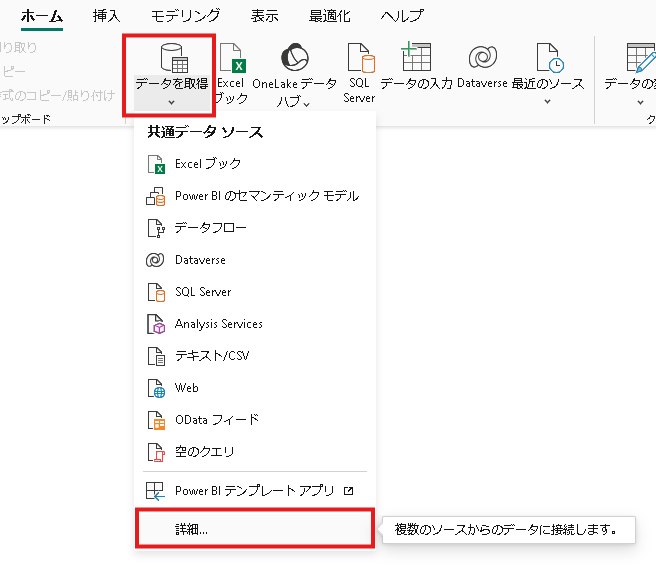
Task: Switch to the 挿入 tab
Action: tap(107, 16)
